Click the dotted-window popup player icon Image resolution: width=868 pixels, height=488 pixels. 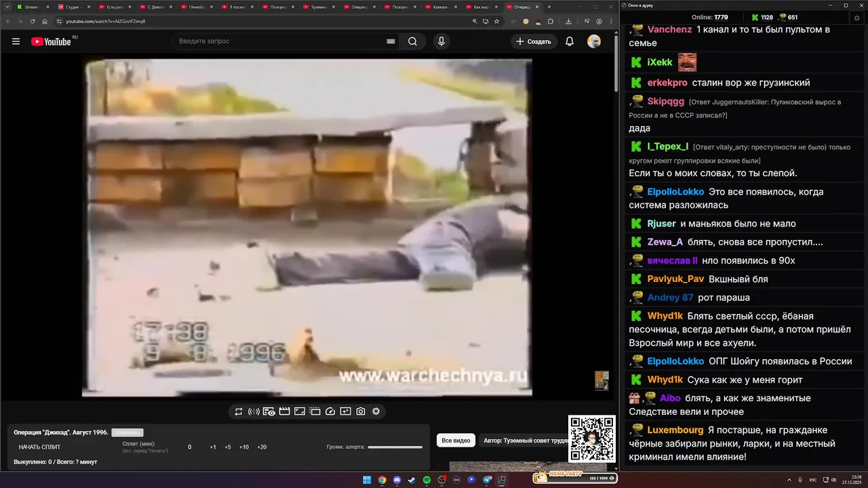pyautogui.click(x=315, y=411)
